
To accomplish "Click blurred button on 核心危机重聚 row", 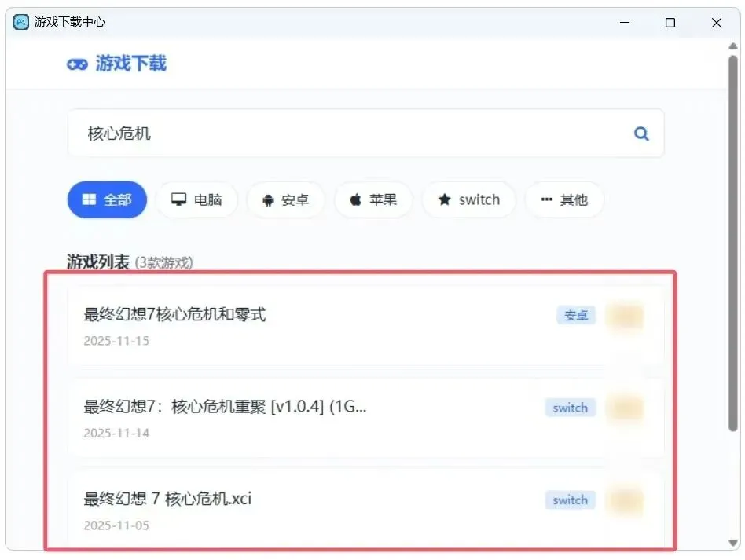I will point(625,408).
